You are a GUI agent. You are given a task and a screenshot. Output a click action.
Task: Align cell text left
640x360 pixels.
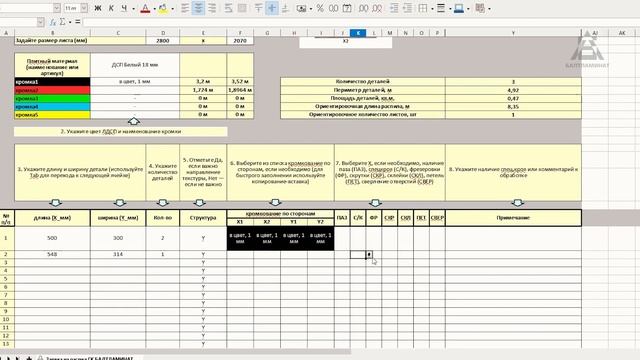[185, 8]
